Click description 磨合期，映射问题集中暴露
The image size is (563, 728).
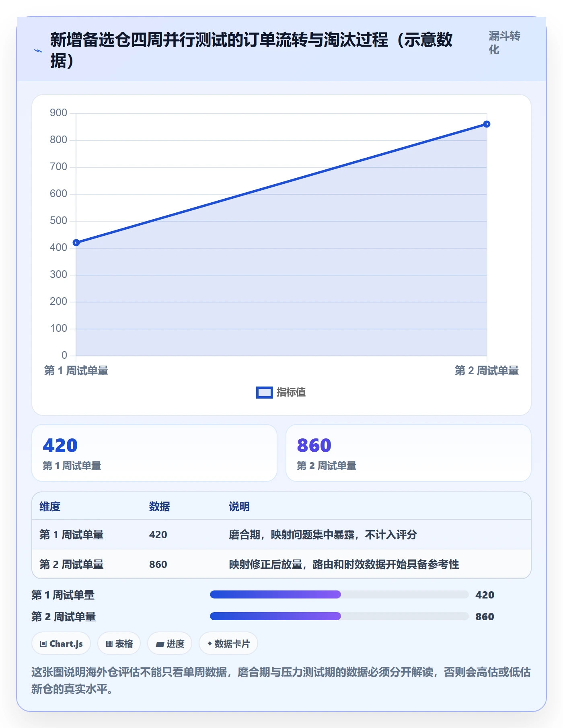323,535
